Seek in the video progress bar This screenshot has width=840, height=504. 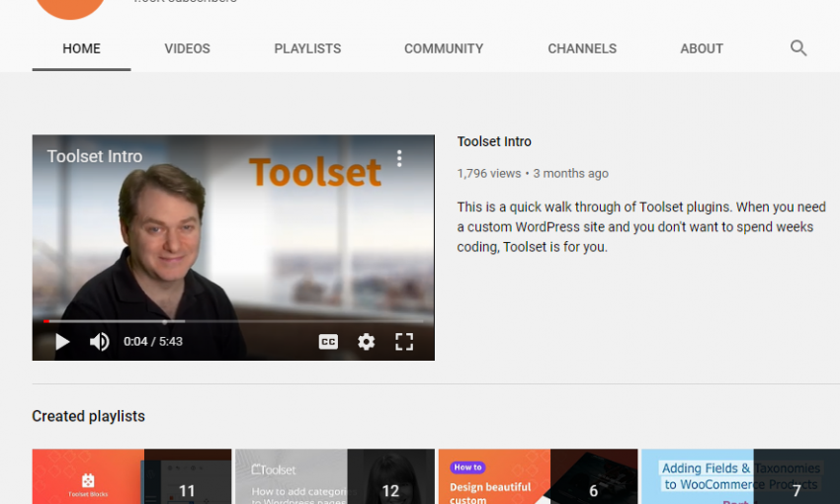[233, 321]
